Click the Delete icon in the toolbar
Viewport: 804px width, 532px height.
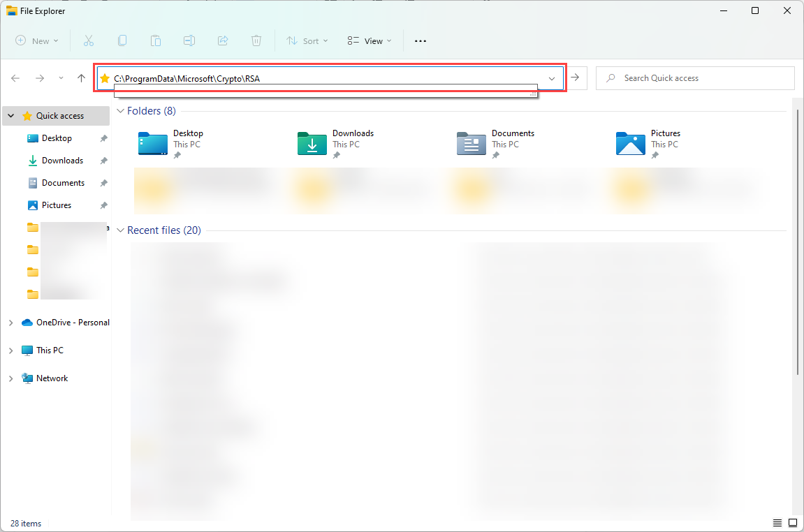pos(256,40)
